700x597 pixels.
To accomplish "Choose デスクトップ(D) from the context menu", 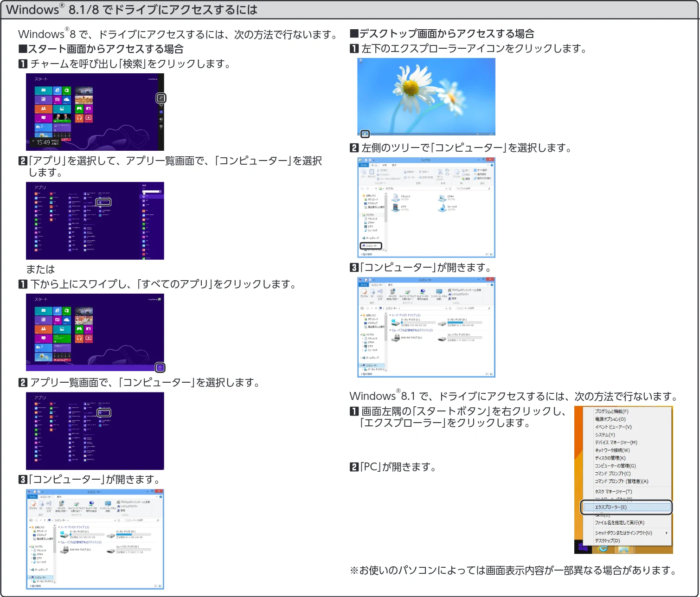I will (x=607, y=540).
